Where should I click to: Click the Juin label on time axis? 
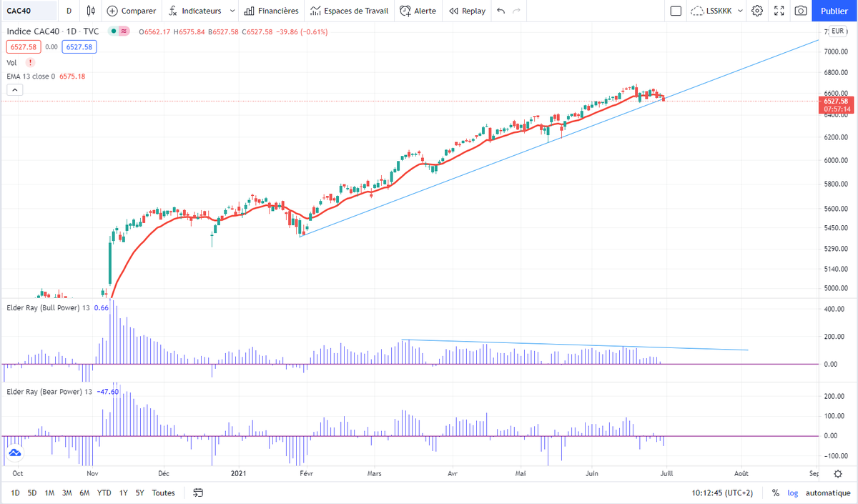(x=592, y=473)
